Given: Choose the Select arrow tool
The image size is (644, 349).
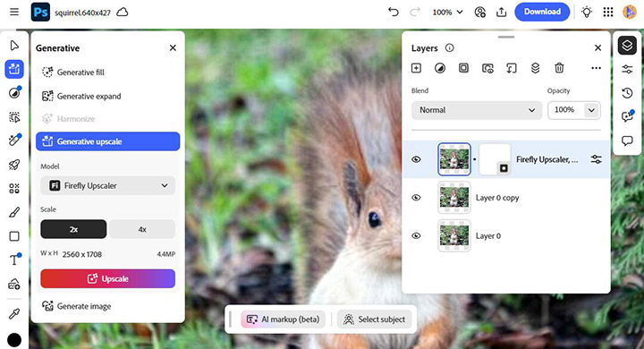Looking at the screenshot, I should click(14, 46).
